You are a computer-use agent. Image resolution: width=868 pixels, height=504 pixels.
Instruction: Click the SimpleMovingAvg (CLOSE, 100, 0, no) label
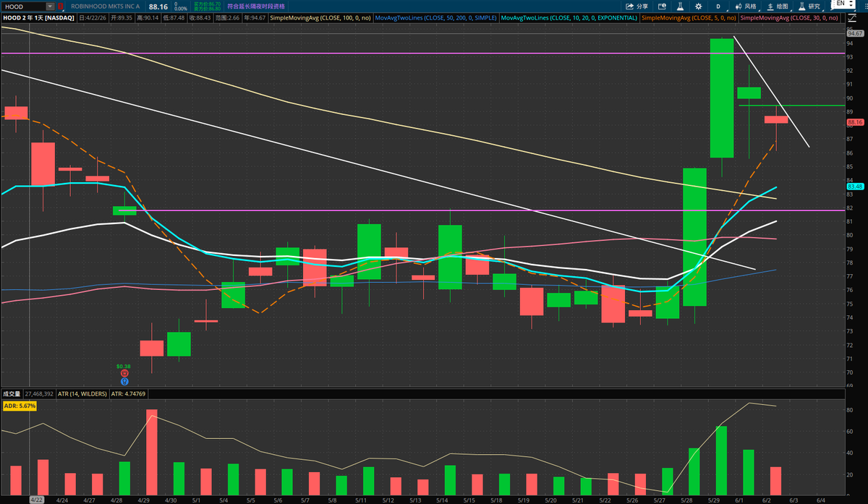click(x=320, y=17)
